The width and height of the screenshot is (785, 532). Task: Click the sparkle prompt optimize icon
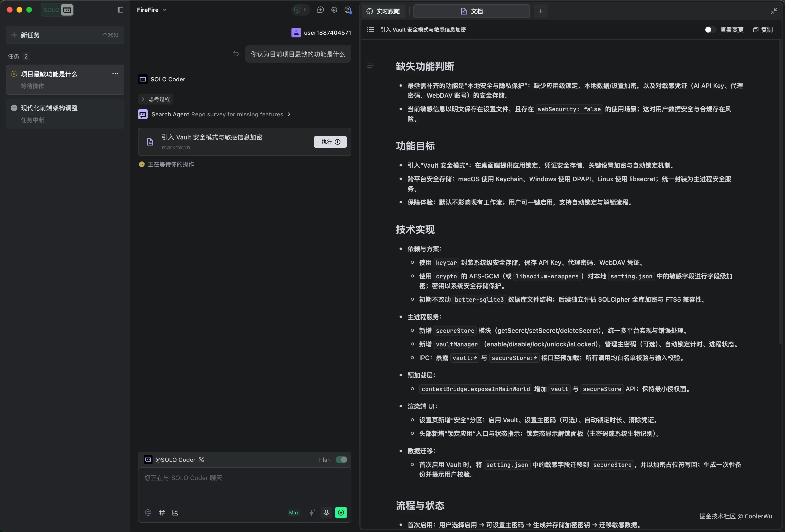coord(311,512)
